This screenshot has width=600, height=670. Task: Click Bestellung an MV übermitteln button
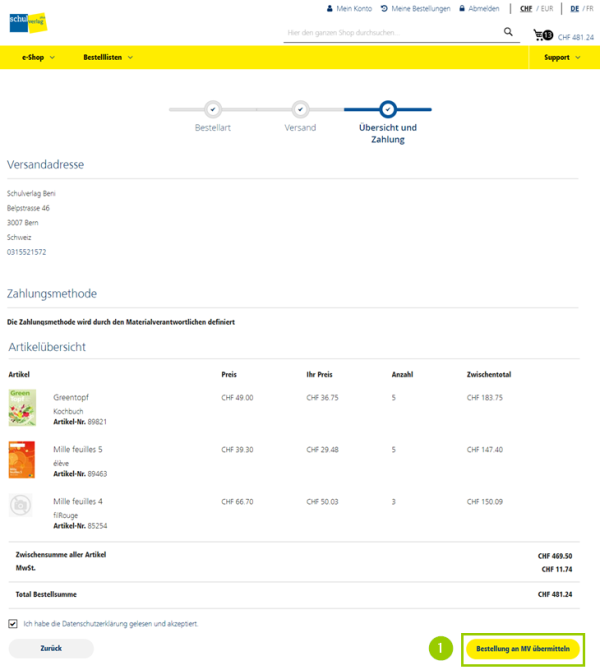(522, 648)
